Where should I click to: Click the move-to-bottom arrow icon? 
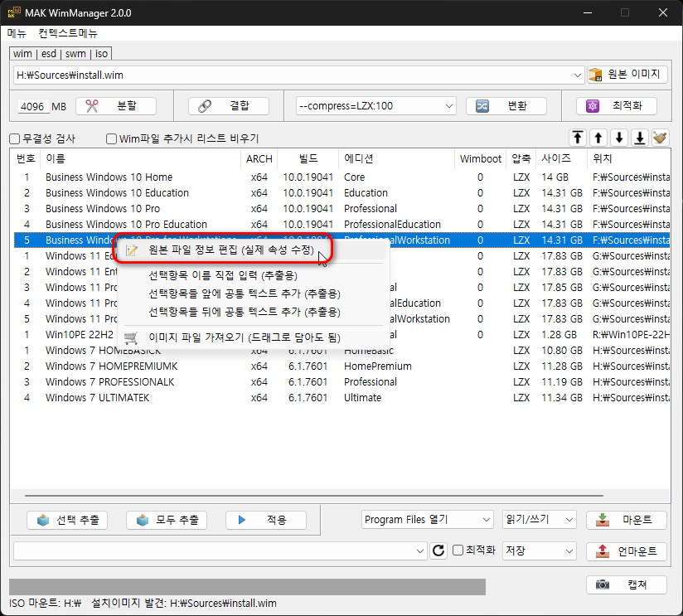tap(640, 138)
